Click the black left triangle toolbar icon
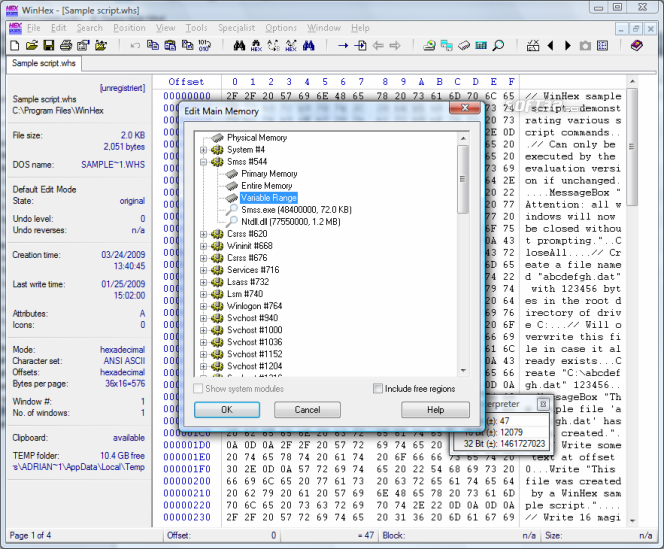Viewport: 664px width, 549px height. tap(551, 45)
